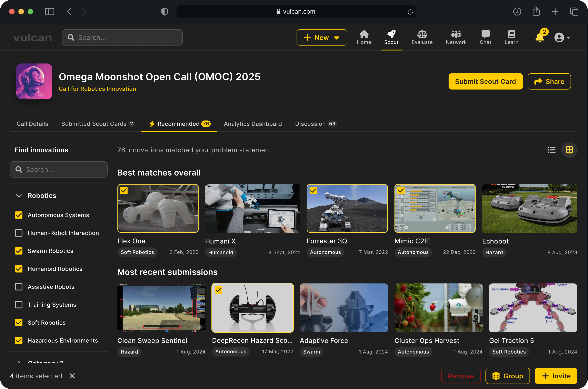
Task: Deselect the Flex One card checkbox
Action: click(x=124, y=191)
